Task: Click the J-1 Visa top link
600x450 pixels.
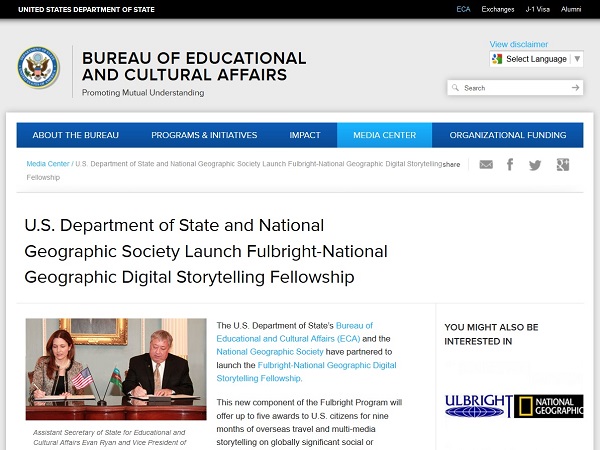Action: (x=539, y=9)
